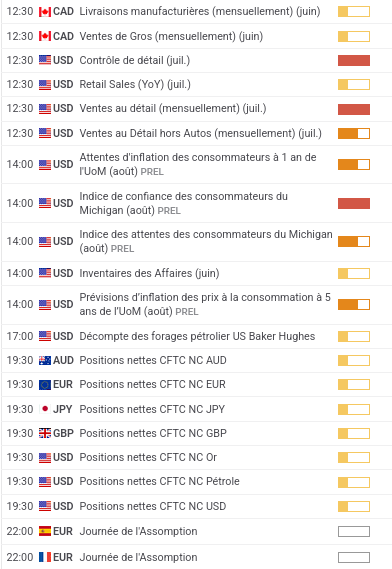The height and width of the screenshot is (569, 392).
Task: Click the Japanese flag in the JPY row
Action: (45, 409)
